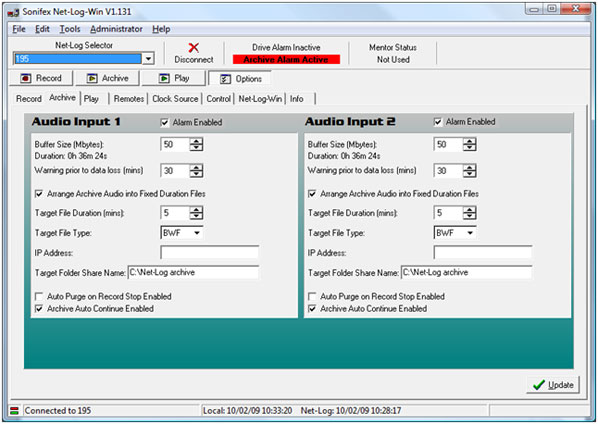Switch to the Archive options tab
Viewport: 598px width, 424px height.
point(62,98)
